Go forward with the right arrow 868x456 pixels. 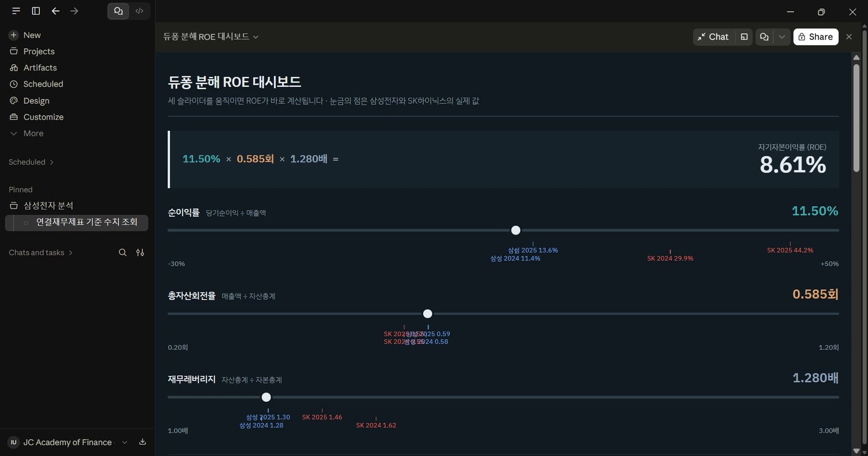pos(74,11)
